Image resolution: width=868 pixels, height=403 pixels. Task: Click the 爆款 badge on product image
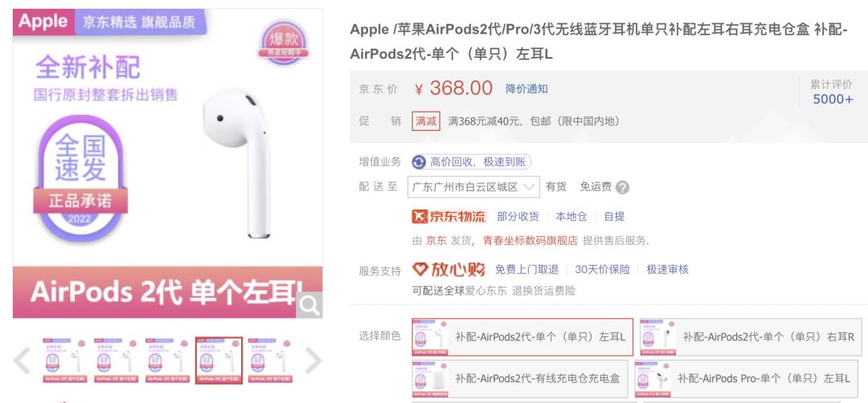(282, 43)
